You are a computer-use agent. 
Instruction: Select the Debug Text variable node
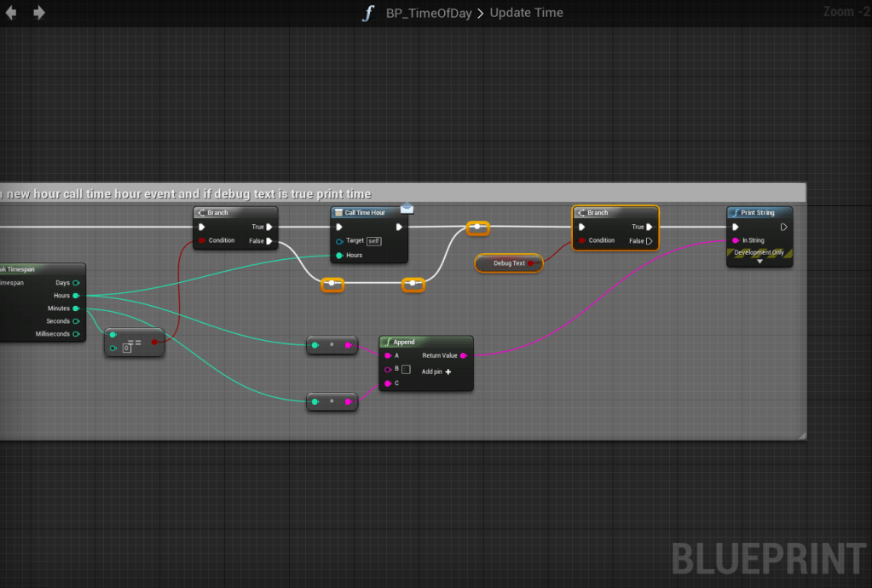click(509, 262)
